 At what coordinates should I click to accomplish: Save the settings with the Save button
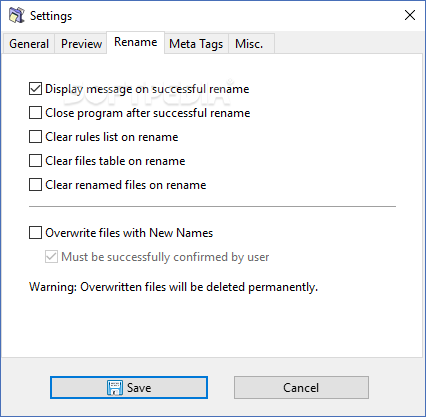tap(129, 388)
